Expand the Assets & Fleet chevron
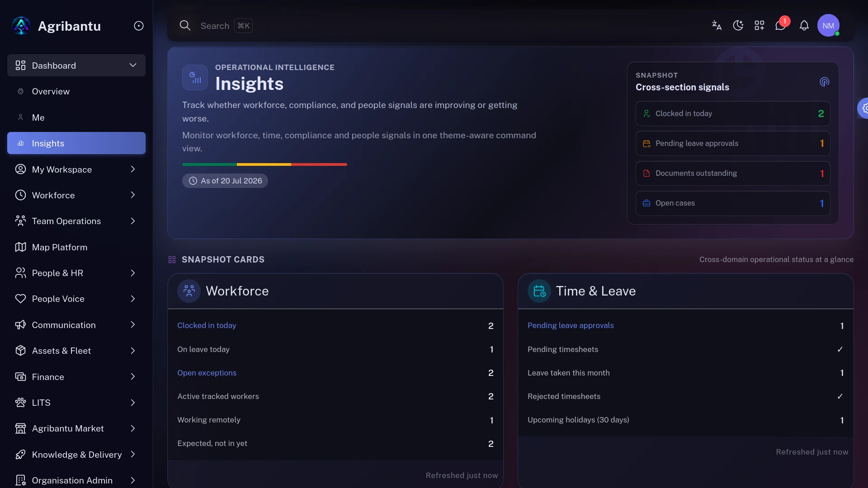The width and height of the screenshot is (868, 488). (133, 351)
